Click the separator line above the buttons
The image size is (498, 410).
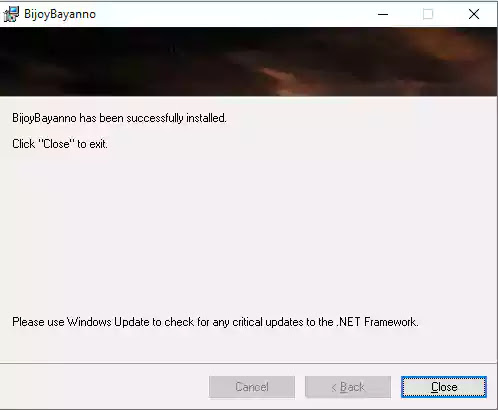(x=248, y=363)
